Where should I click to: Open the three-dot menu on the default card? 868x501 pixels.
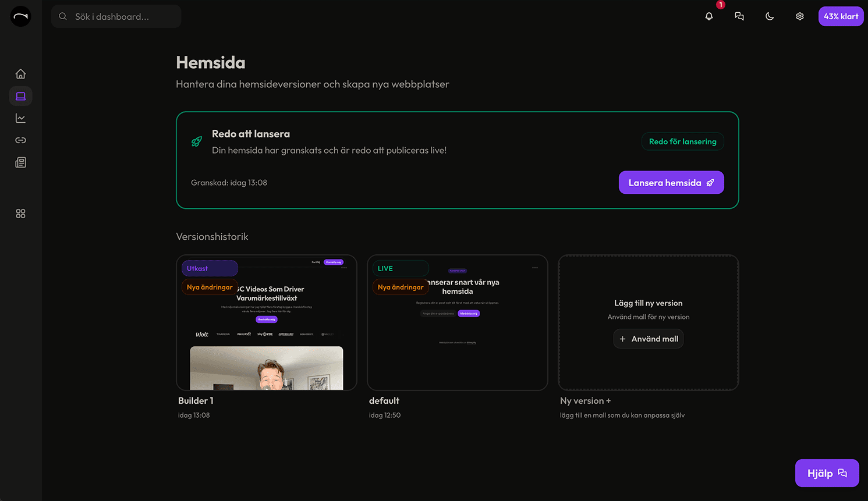535,267
